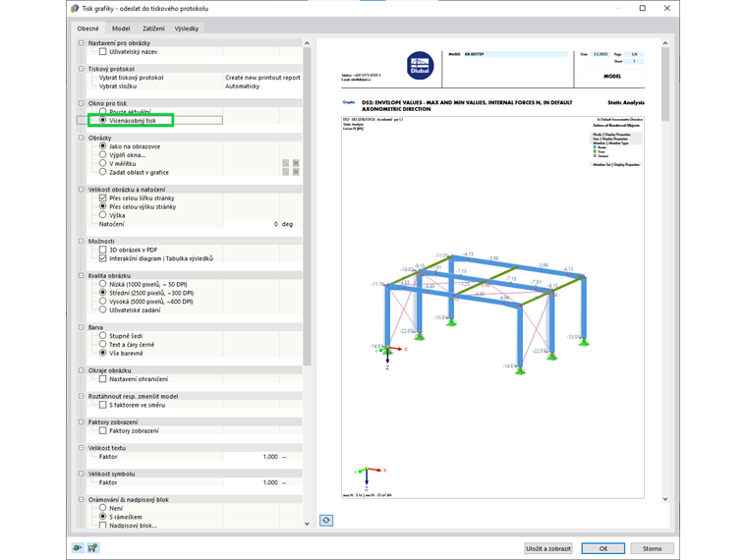Enable Nastavení ohraničení checkbox
747x560 pixels.
(102, 378)
